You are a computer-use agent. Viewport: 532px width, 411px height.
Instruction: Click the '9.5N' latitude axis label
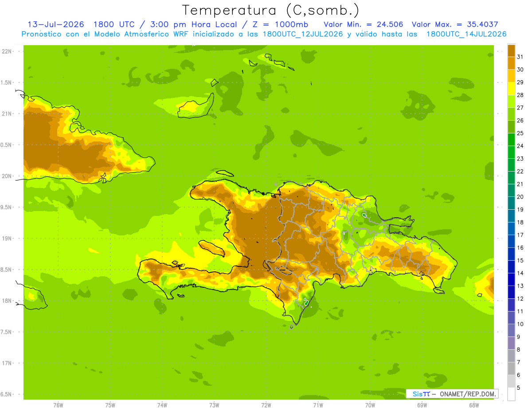click(7, 207)
